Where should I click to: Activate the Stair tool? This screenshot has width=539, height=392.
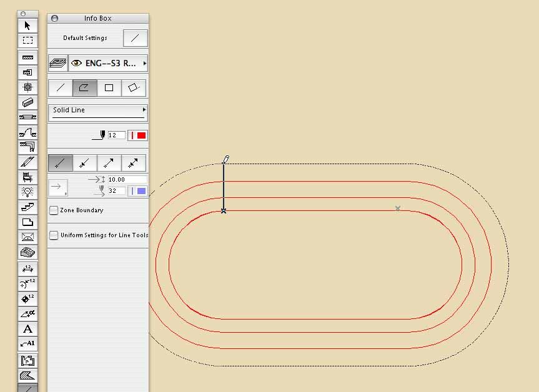click(x=27, y=207)
